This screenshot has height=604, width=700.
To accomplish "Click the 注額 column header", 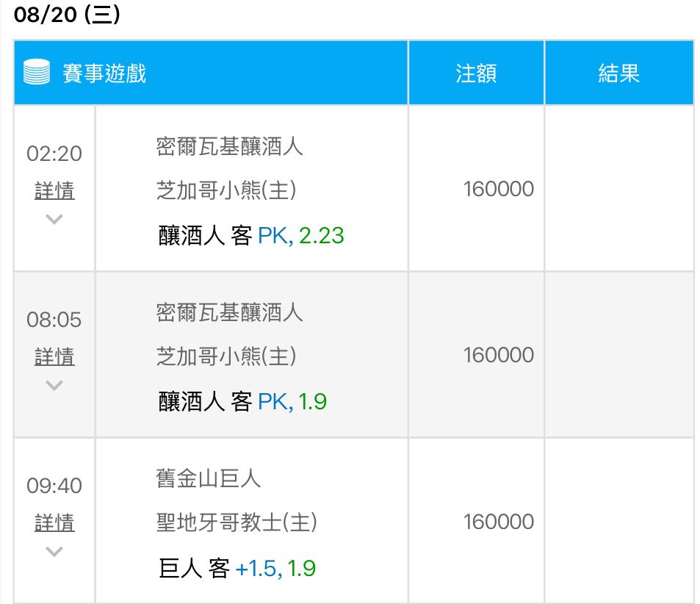I will click(476, 73).
